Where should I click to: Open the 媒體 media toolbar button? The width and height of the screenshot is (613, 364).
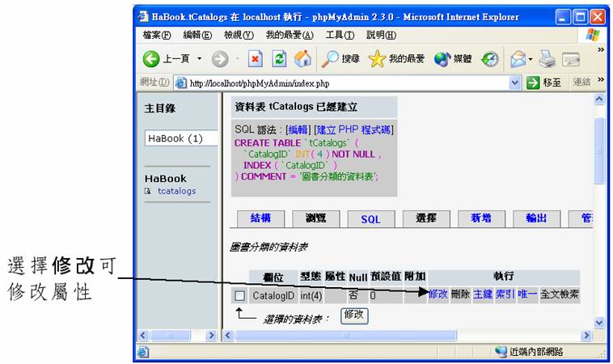click(x=453, y=59)
